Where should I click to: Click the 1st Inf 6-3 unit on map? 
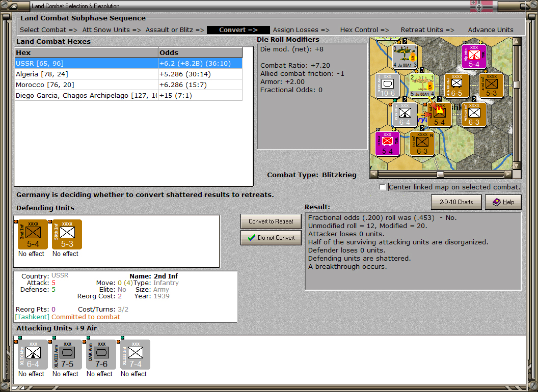pos(422,144)
